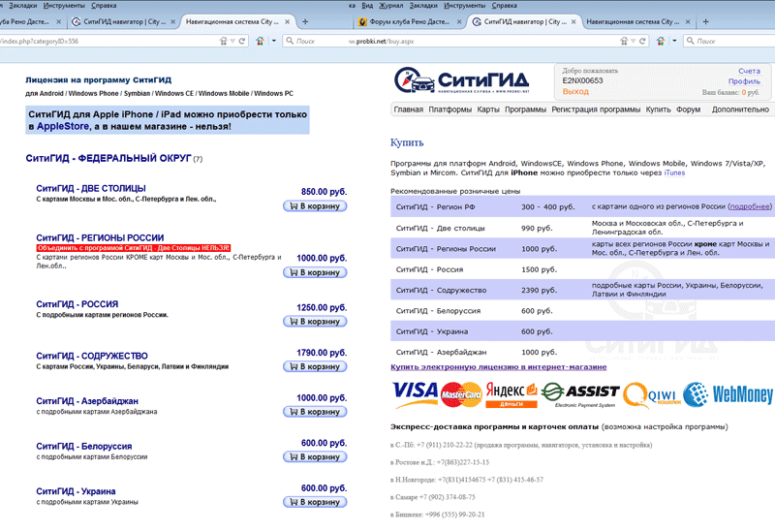Open Журнал menu in the right window
Screen dimensions: 775x532
click(390, 6)
